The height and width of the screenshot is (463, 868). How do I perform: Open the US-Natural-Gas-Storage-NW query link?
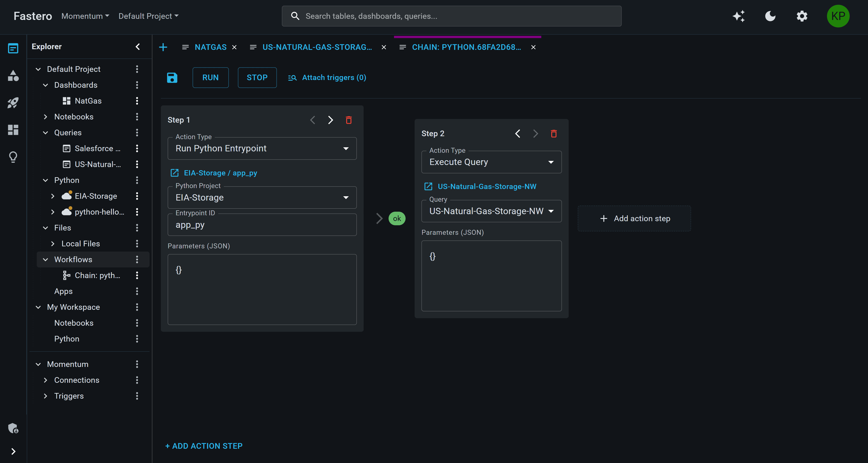pyautogui.click(x=487, y=186)
